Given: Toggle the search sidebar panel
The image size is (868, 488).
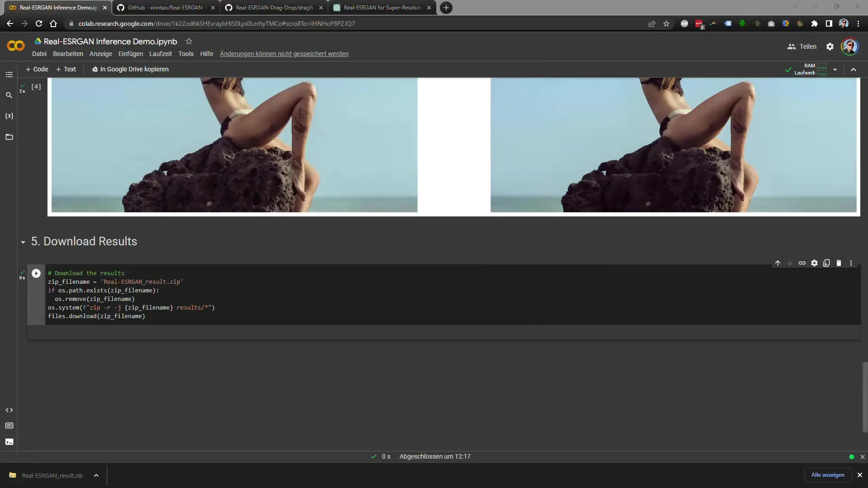Looking at the screenshot, I should 9,95.
